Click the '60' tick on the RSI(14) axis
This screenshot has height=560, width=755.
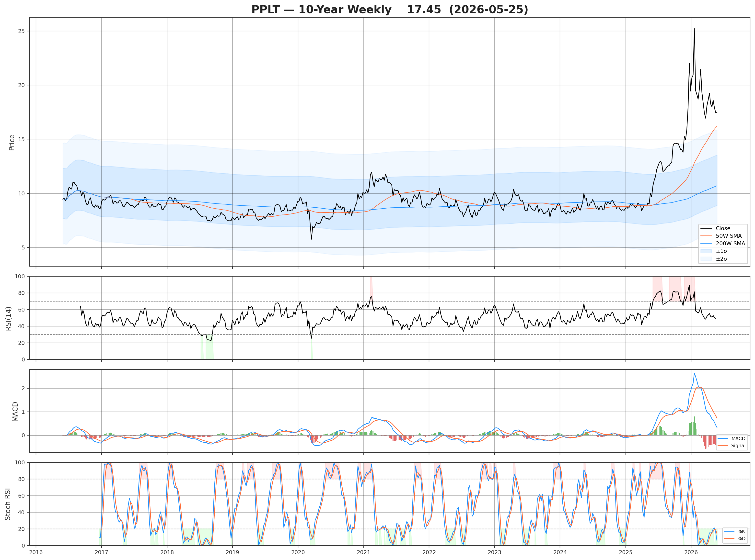pos(21,310)
